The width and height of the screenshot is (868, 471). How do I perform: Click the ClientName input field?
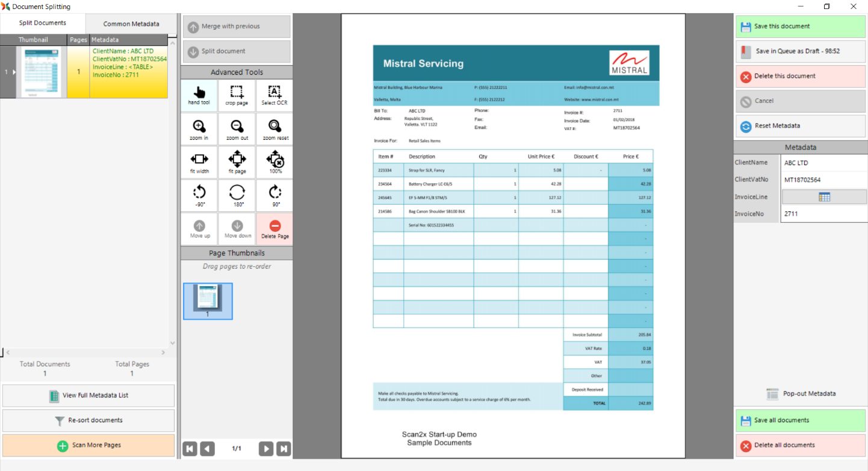pos(823,163)
